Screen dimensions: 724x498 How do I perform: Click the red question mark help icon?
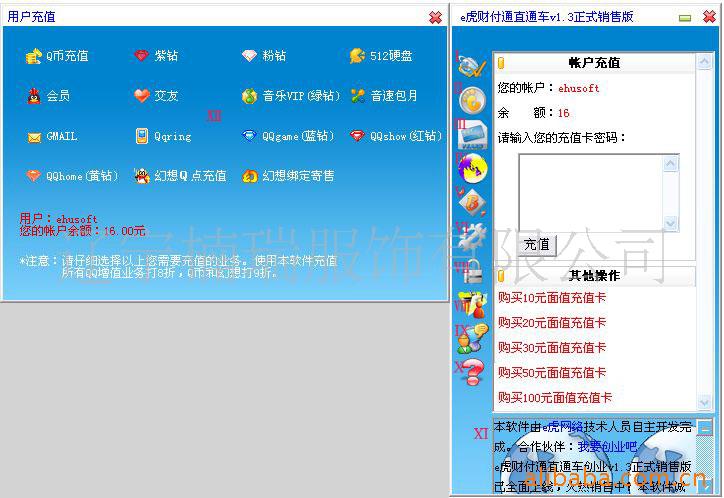[472, 372]
